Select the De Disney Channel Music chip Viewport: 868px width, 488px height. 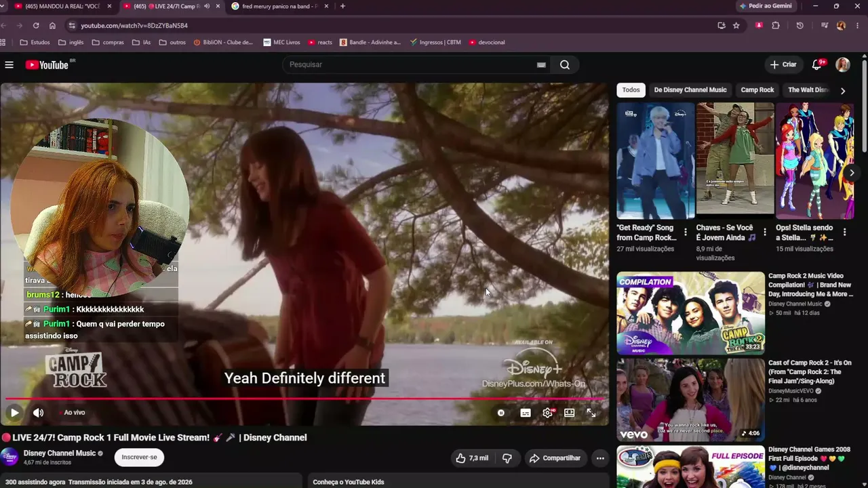click(x=690, y=90)
